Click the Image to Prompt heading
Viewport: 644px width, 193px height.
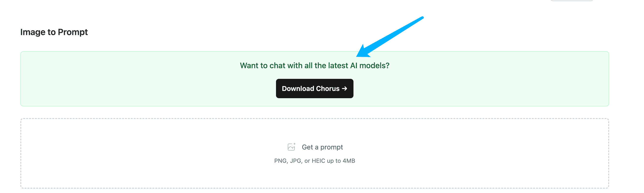point(54,32)
